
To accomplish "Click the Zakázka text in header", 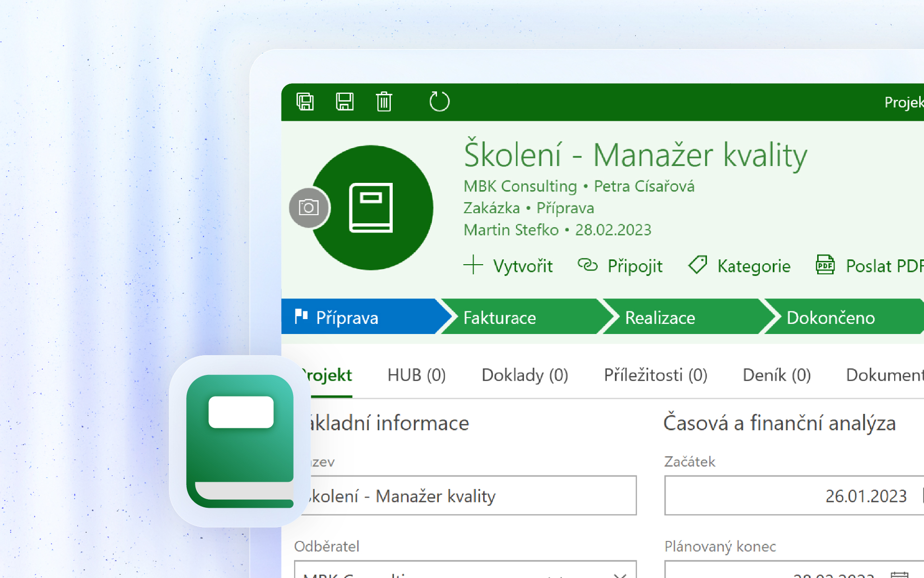I will tap(491, 208).
